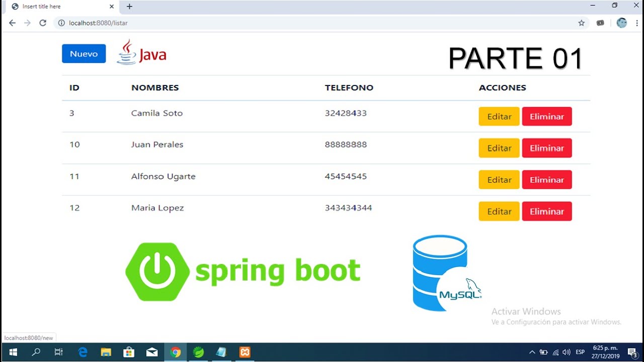The image size is (644, 362).
Task: Open XAMPP from taskbar
Action: pyautogui.click(x=245, y=352)
